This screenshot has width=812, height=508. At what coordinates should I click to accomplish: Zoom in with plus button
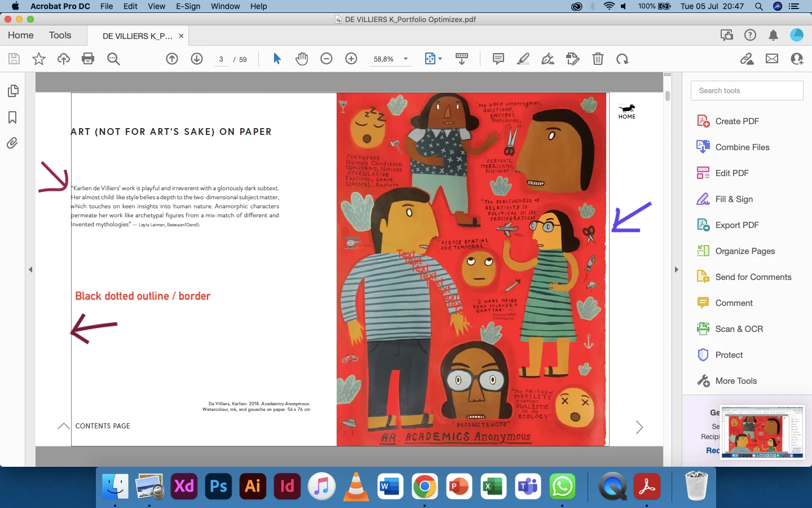click(351, 59)
